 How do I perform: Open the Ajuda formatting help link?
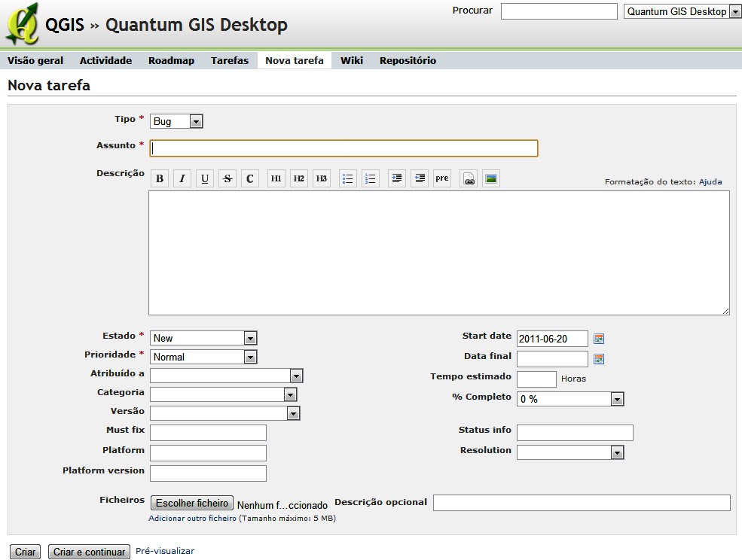pyautogui.click(x=710, y=181)
